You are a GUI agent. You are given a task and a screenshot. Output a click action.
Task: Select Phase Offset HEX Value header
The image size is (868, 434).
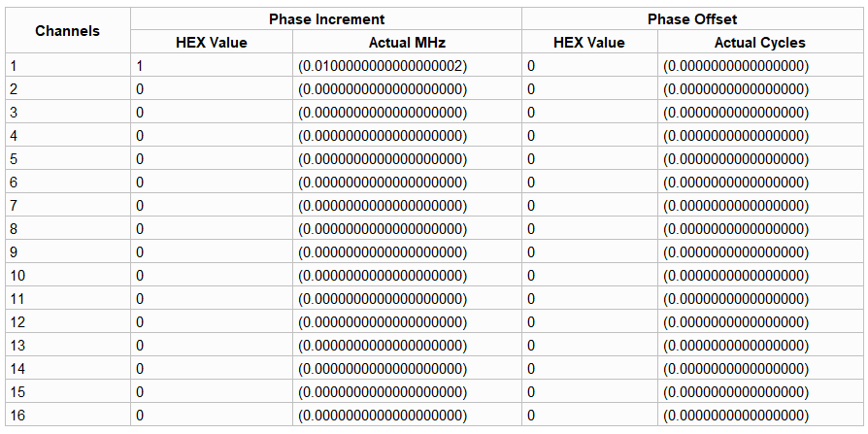[x=589, y=43]
